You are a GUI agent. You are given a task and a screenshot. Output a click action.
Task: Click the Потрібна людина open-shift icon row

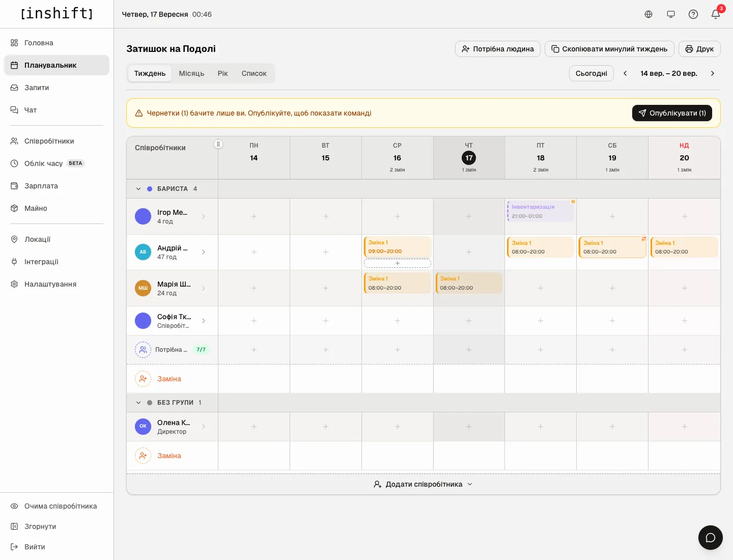[x=143, y=350]
